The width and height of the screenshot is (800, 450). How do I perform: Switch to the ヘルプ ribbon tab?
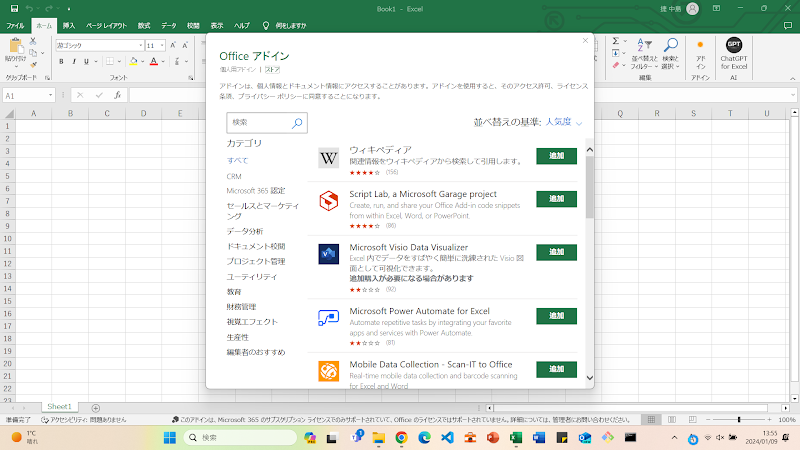pyautogui.click(x=241, y=26)
